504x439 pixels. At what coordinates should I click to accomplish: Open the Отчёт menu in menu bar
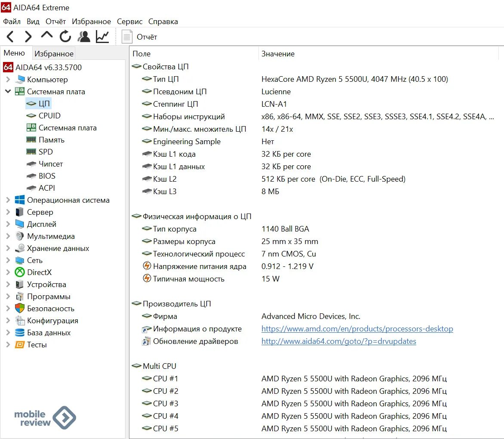click(x=55, y=22)
